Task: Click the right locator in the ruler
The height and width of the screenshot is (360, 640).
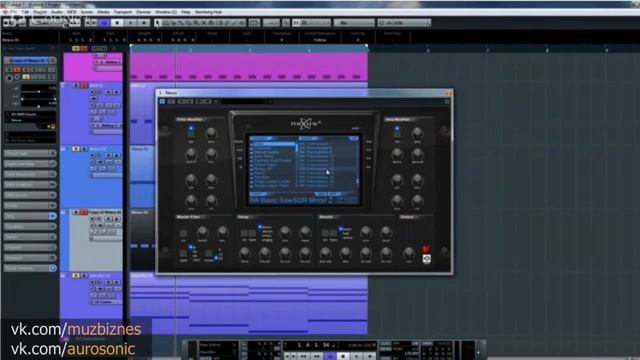Action: (x=366, y=46)
